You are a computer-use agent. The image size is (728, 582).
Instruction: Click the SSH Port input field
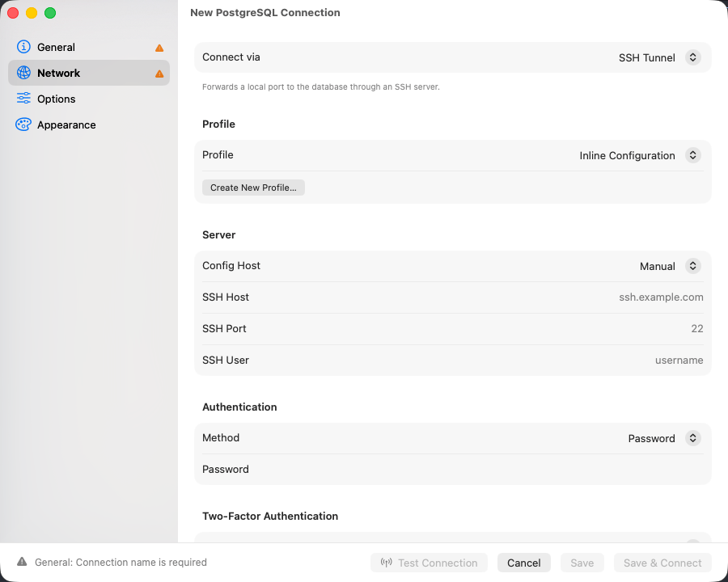[x=453, y=329]
